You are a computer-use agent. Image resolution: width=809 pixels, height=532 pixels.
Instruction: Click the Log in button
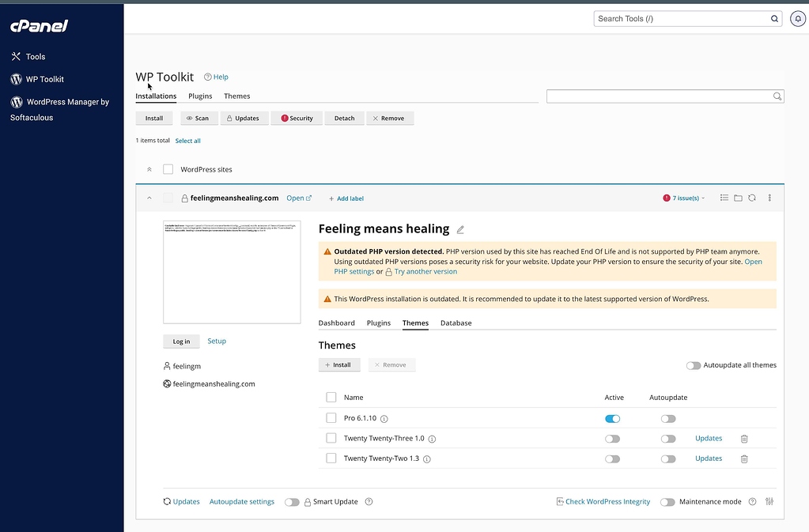[180, 341]
